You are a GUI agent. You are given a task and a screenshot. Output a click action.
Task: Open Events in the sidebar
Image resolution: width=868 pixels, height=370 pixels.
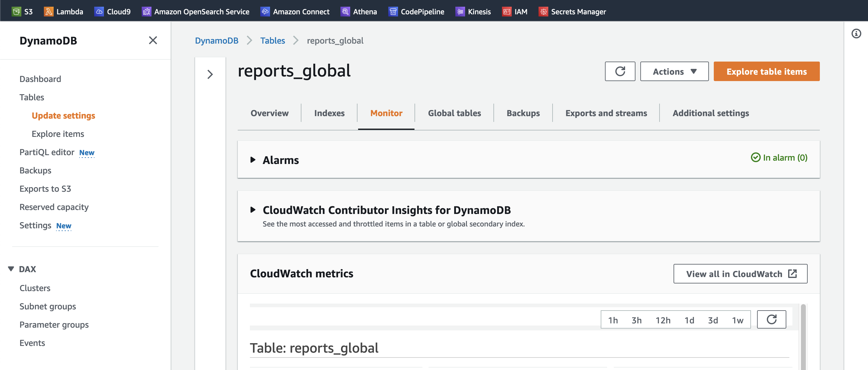32,343
